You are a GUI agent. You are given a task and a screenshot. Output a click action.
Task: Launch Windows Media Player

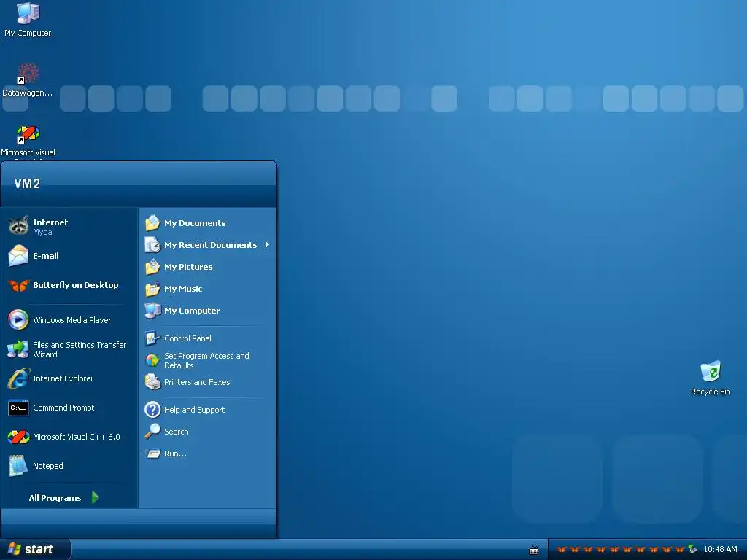tap(69, 320)
